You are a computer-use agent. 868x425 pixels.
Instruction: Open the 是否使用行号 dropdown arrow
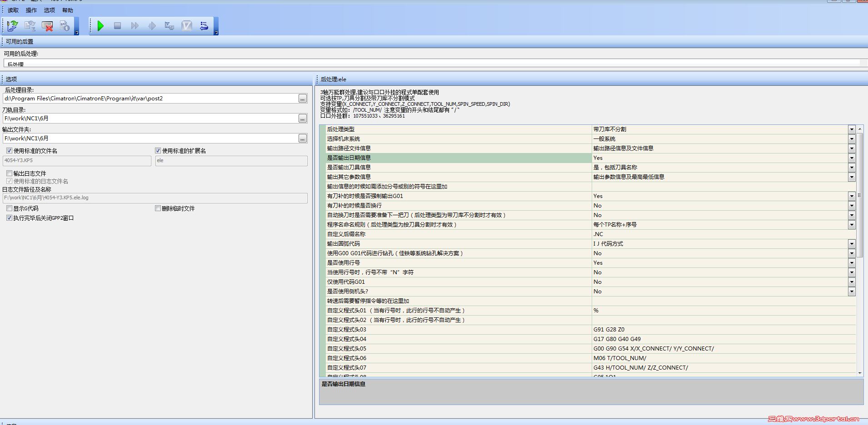click(x=852, y=263)
